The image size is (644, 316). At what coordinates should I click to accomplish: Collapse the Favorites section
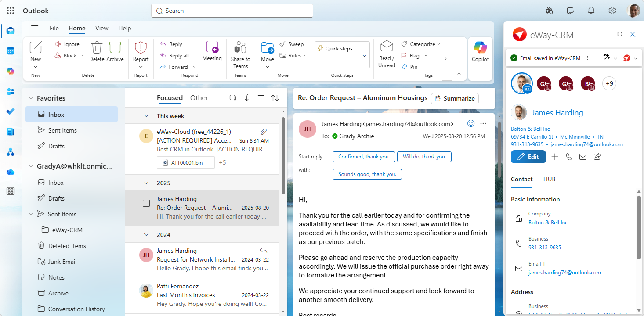31,98
